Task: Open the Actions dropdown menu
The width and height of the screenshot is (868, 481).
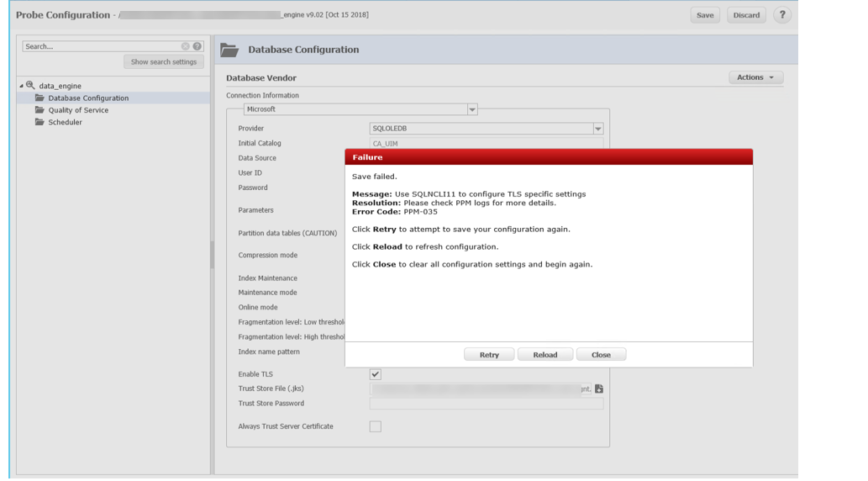Action: (x=755, y=77)
